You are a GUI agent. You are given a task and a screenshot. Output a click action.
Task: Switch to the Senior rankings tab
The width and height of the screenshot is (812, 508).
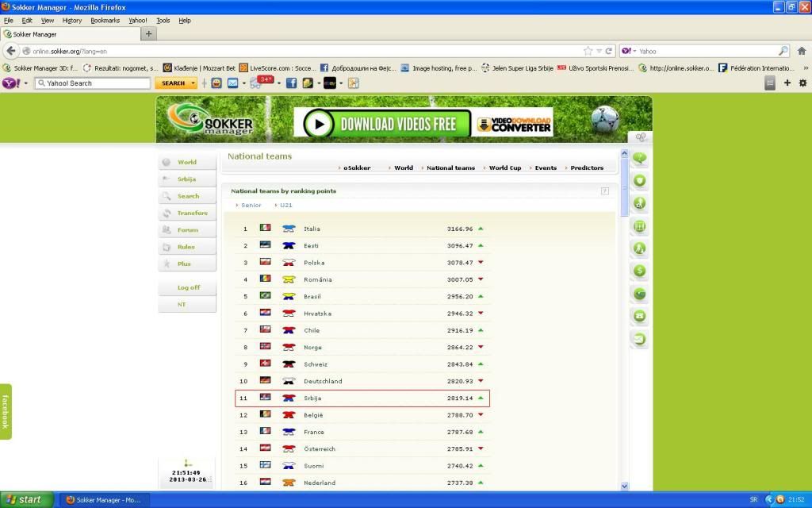[251, 205]
